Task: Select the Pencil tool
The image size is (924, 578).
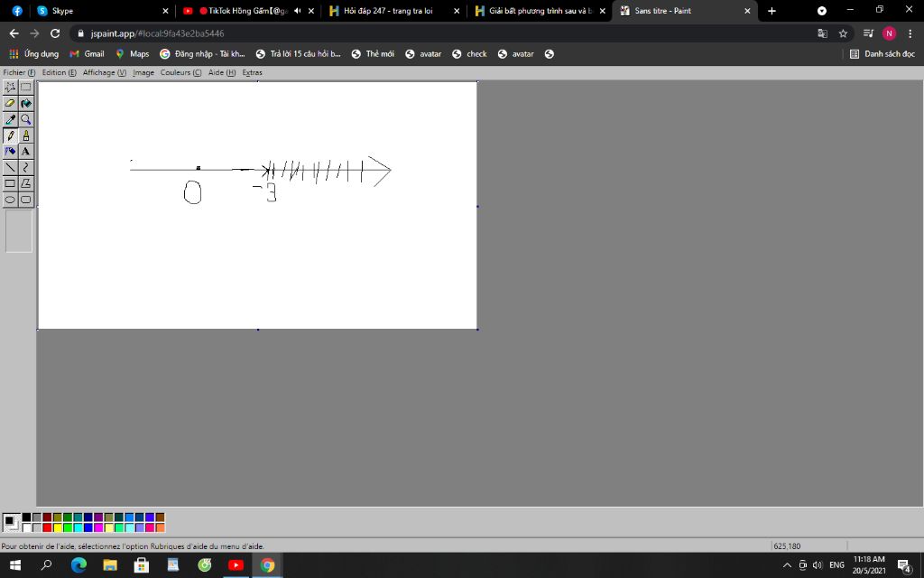Action: click(10, 135)
